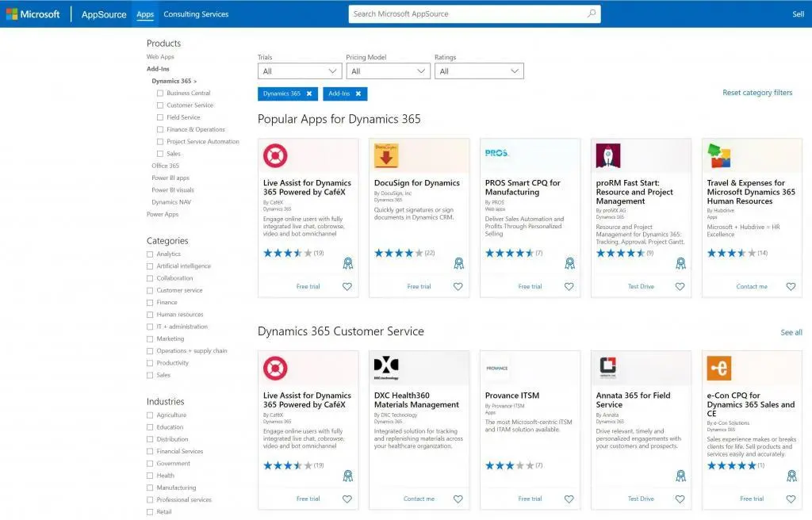812x520 pixels.
Task: Check the Finance & Operations checkbox
Action: click(160, 129)
